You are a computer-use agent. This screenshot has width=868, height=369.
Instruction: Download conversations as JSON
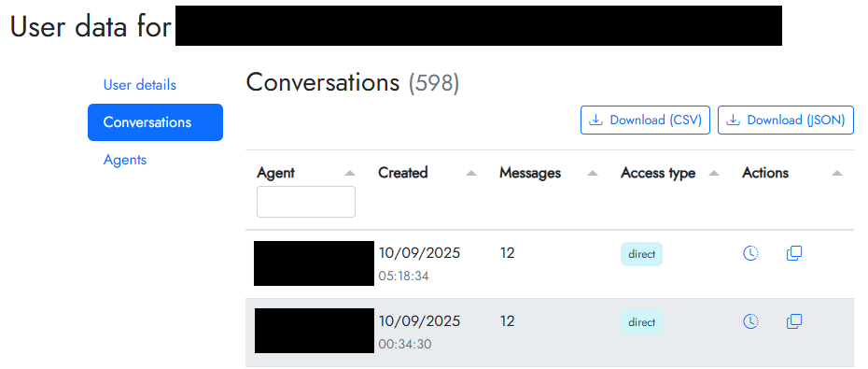tap(786, 121)
